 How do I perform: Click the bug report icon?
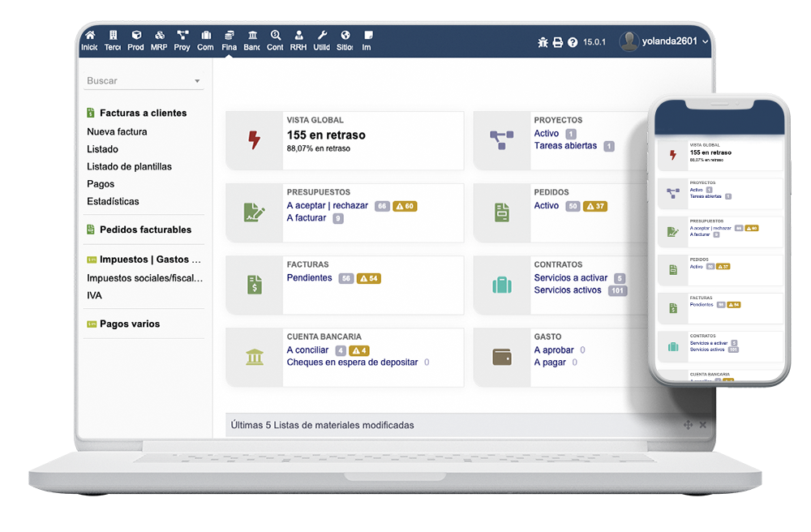point(543,42)
